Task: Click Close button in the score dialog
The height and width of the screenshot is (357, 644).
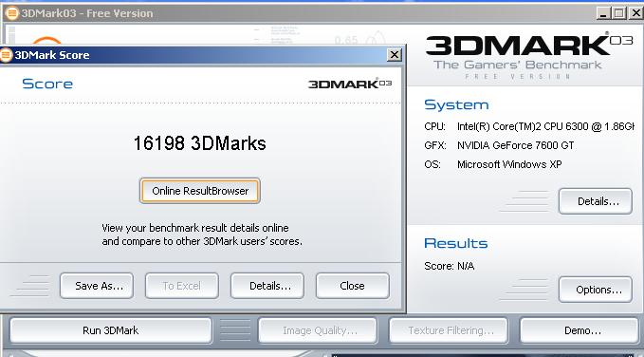Action: 353,286
